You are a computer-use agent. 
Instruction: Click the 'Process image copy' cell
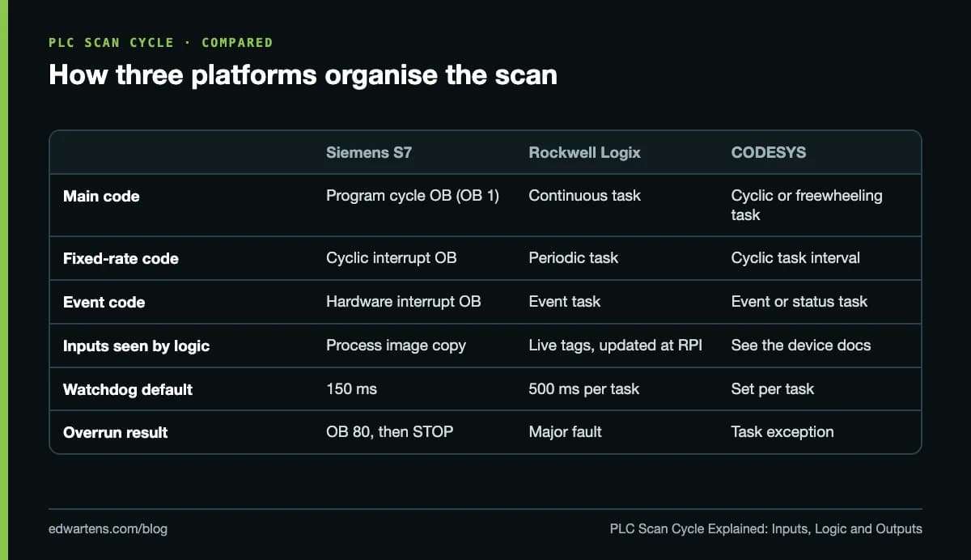click(396, 345)
